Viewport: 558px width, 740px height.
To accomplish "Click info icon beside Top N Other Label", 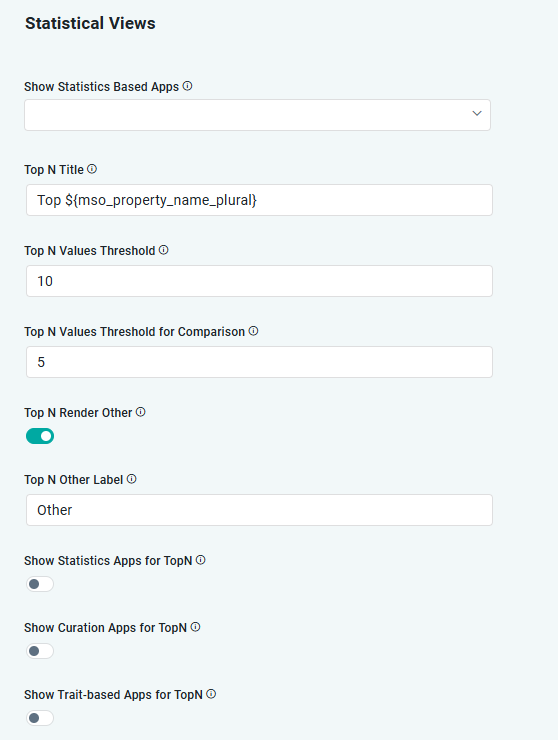I will pyautogui.click(x=132, y=479).
